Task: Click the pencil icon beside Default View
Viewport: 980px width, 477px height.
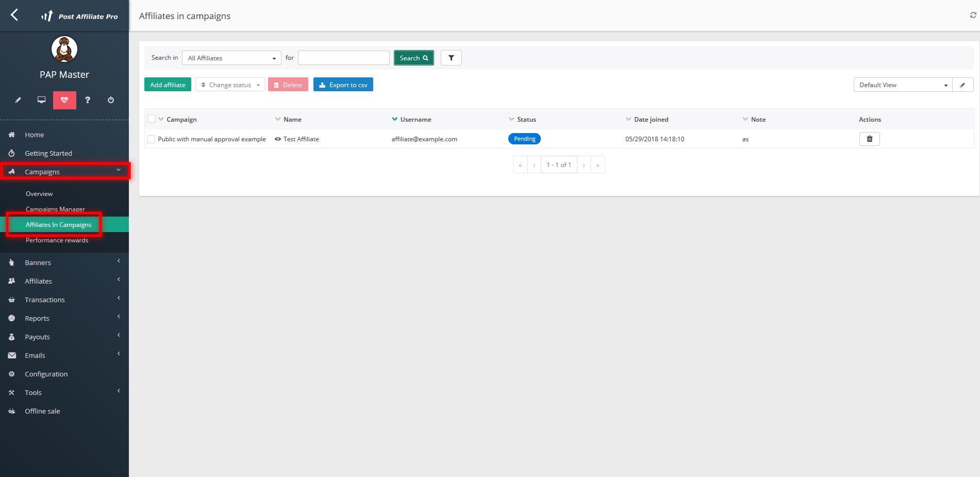Action: (962, 85)
